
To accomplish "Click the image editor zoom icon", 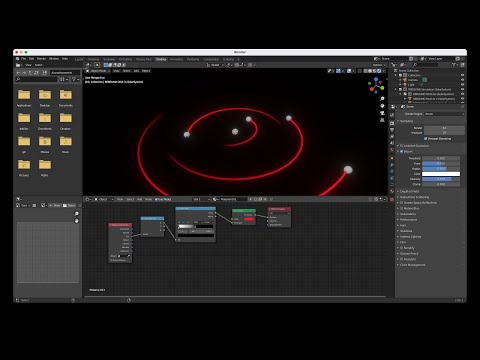I will click(77, 214).
